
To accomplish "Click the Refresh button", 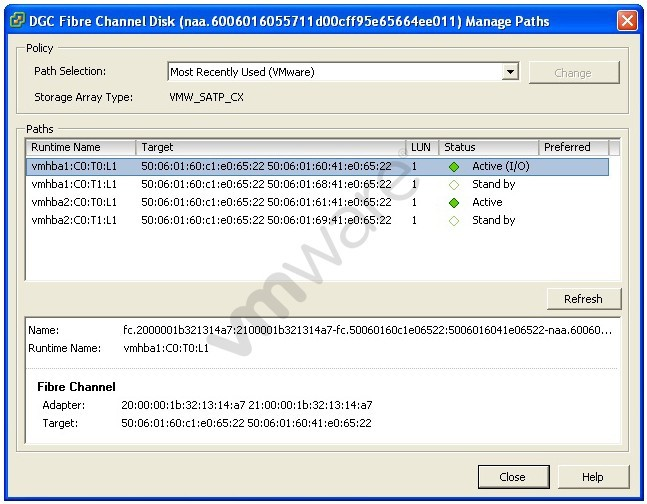I will 583,299.
